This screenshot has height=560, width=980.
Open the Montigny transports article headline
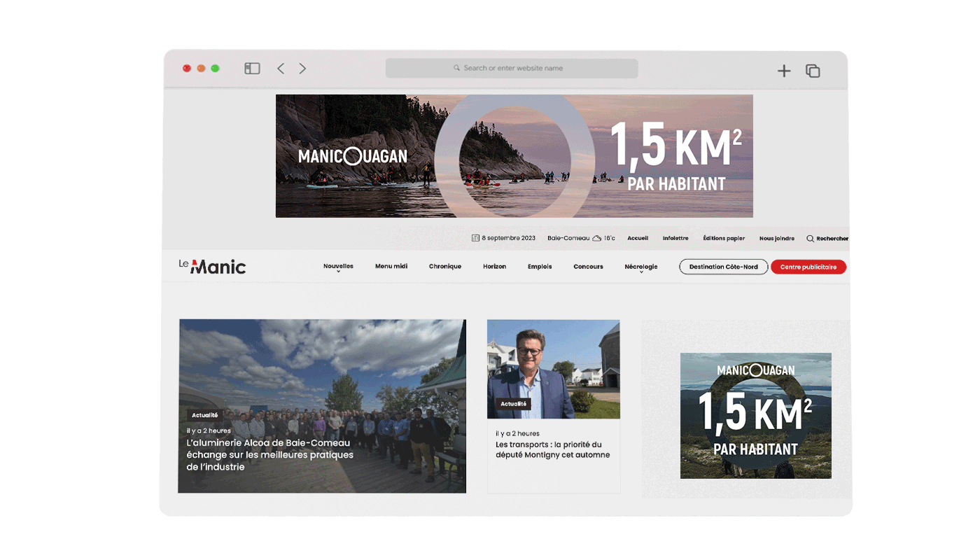click(x=553, y=449)
